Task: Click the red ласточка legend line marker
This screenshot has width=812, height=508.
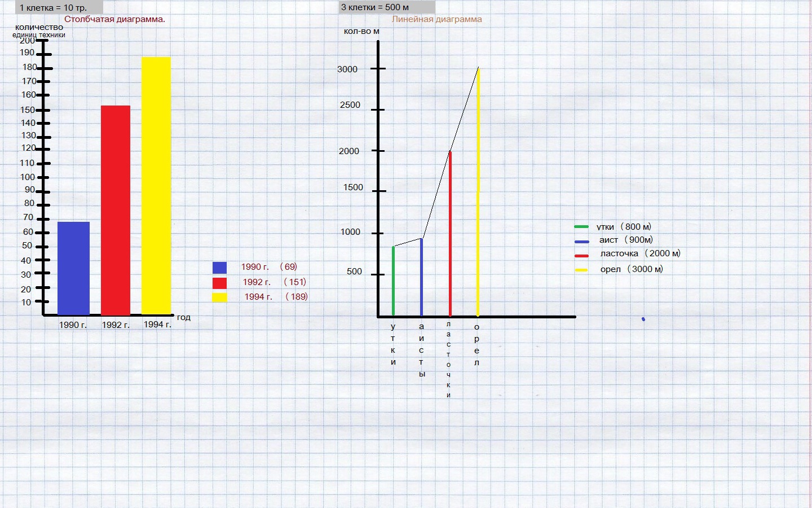Action: click(581, 256)
